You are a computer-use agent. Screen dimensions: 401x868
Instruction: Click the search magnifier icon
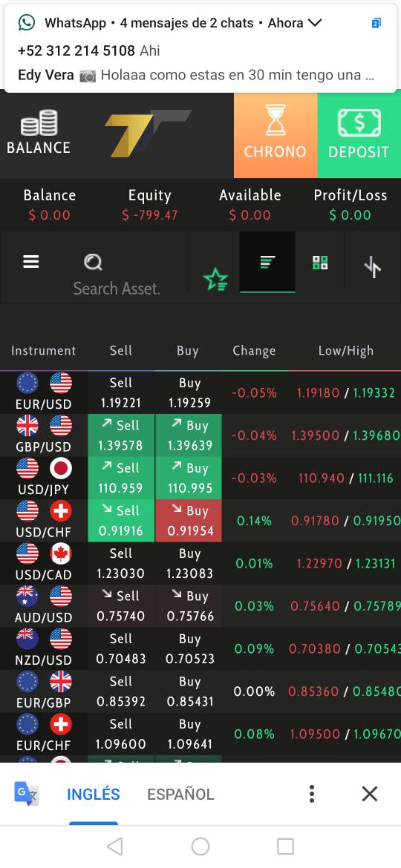click(x=93, y=261)
